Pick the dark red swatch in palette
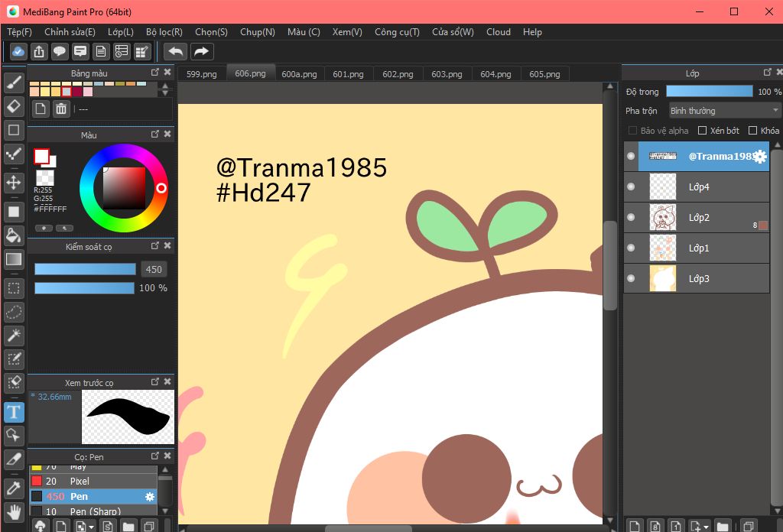Screen dimensions: 783x532 click(77, 92)
